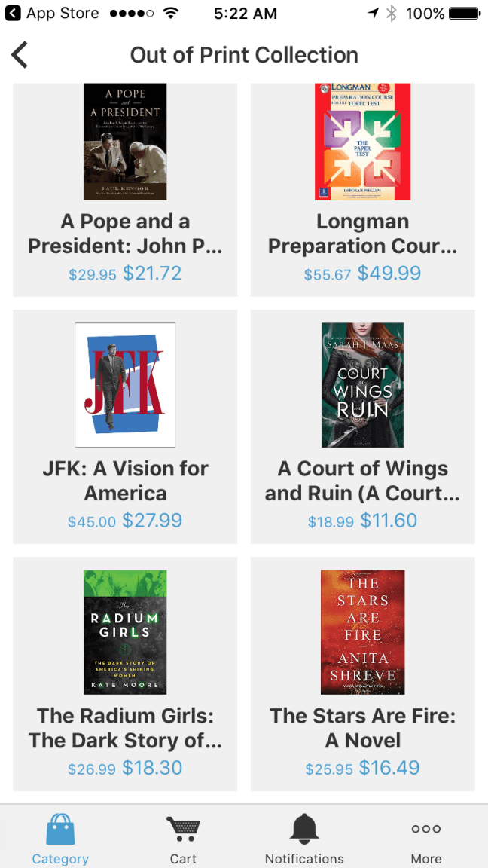This screenshot has height=868, width=488.
Task: Select the $49.99 Longman price
Action: pos(389,274)
